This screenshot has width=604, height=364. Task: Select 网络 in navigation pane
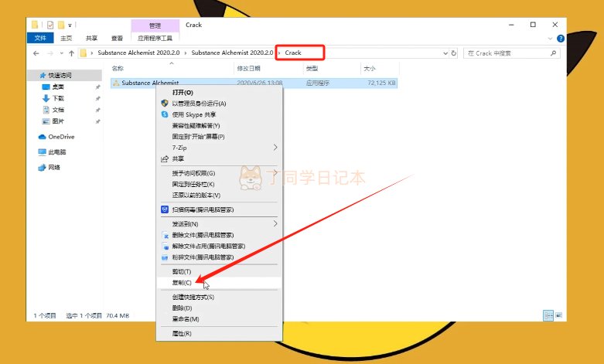pyautogui.click(x=54, y=168)
